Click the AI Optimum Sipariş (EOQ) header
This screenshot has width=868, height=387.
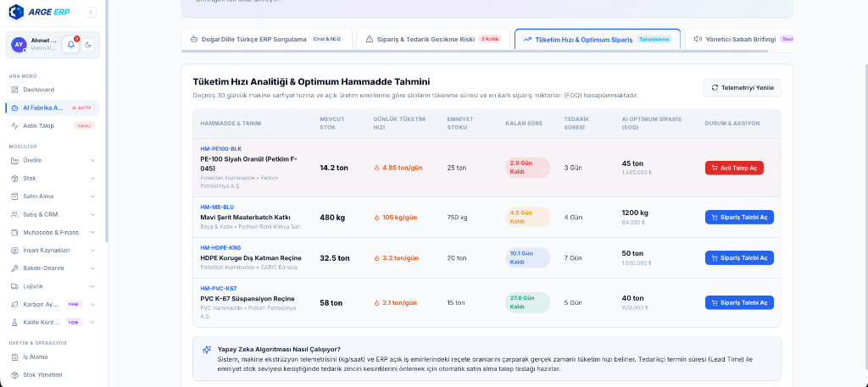click(651, 124)
